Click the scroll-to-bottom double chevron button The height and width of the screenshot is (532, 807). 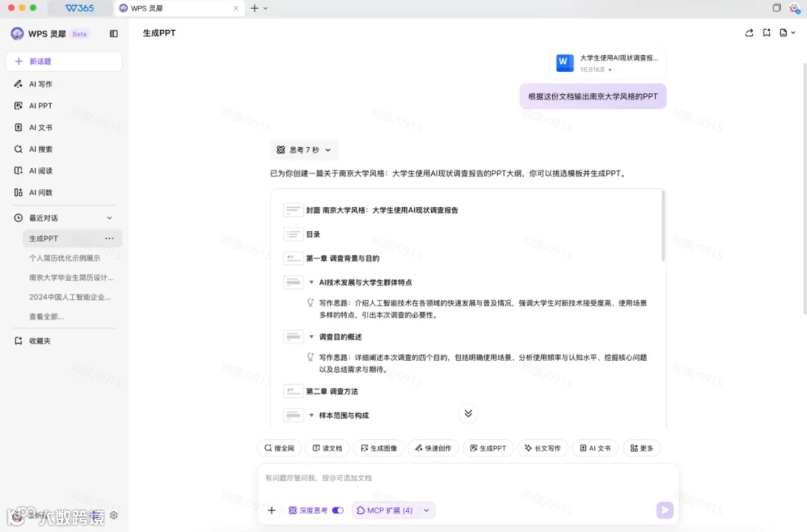[468, 414]
